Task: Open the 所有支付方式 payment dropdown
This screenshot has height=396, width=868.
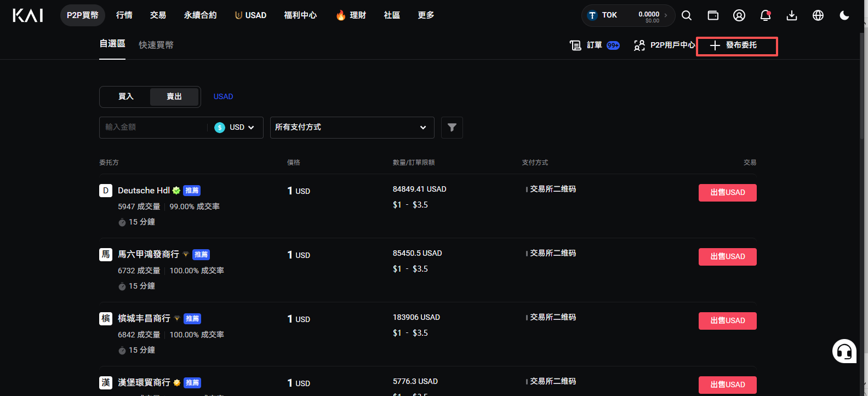Action: [x=352, y=128]
